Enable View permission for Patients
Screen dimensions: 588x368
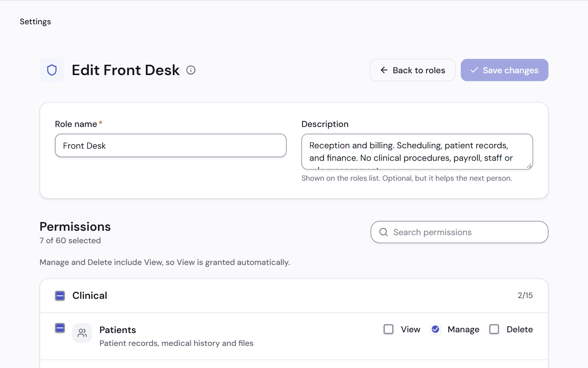tap(388, 329)
